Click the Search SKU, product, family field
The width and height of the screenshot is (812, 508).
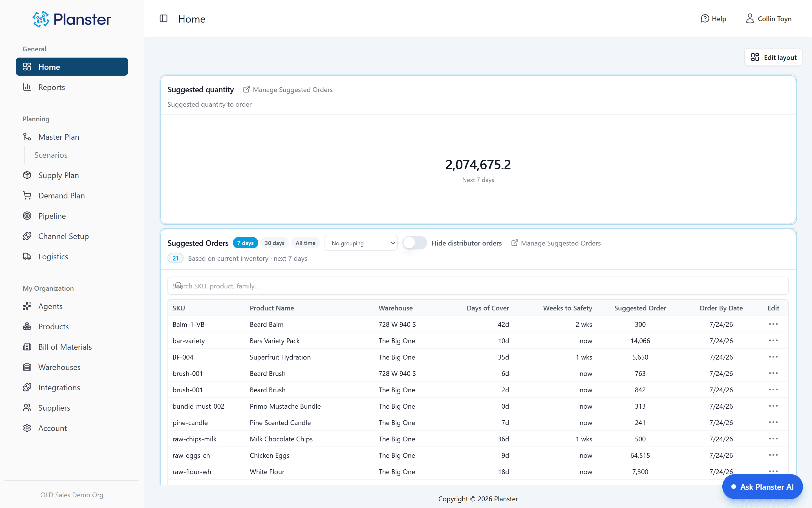(478, 286)
